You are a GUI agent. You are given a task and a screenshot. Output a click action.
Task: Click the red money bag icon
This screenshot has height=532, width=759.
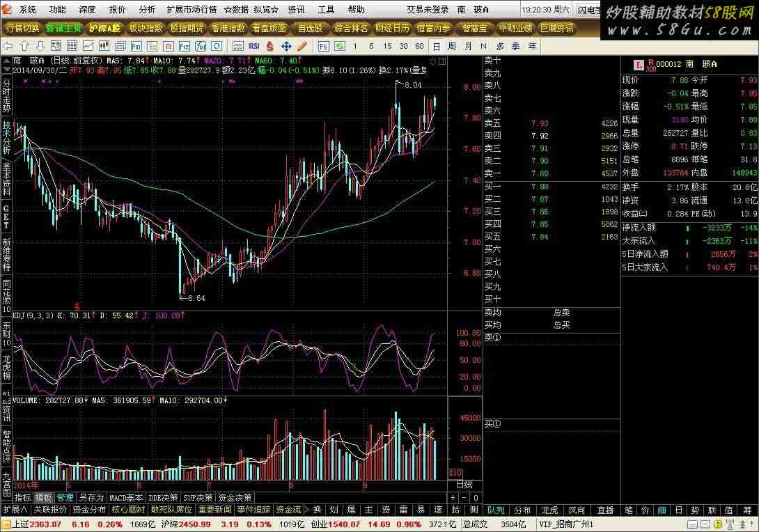(270, 47)
